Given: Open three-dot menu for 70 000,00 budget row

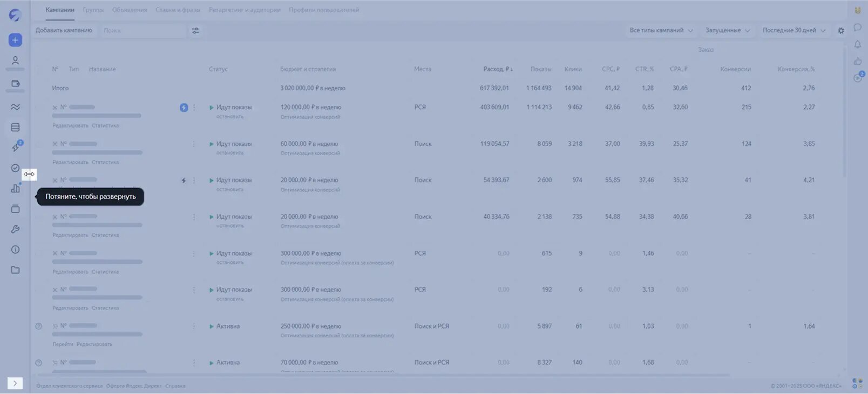Looking at the screenshot, I should [194, 363].
